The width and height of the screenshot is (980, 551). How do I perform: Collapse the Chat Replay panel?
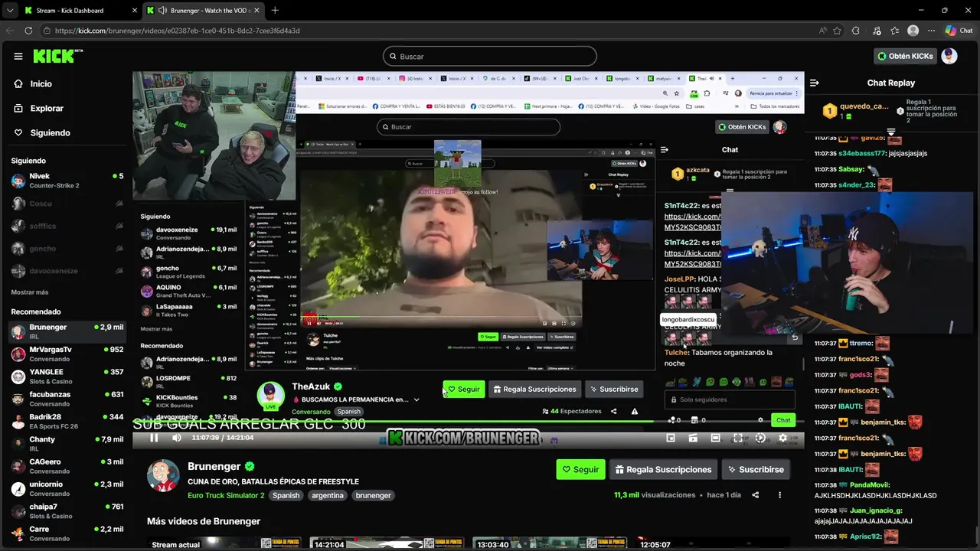click(x=815, y=83)
